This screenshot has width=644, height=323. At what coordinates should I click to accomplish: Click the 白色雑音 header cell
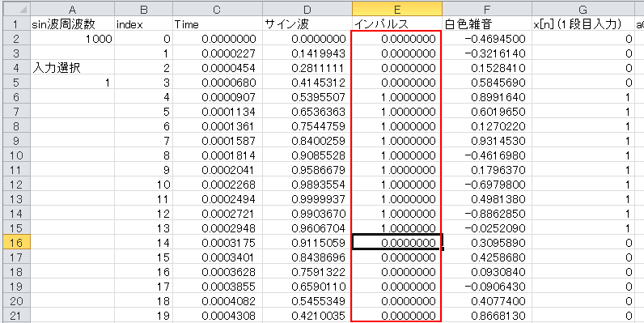point(487,24)
